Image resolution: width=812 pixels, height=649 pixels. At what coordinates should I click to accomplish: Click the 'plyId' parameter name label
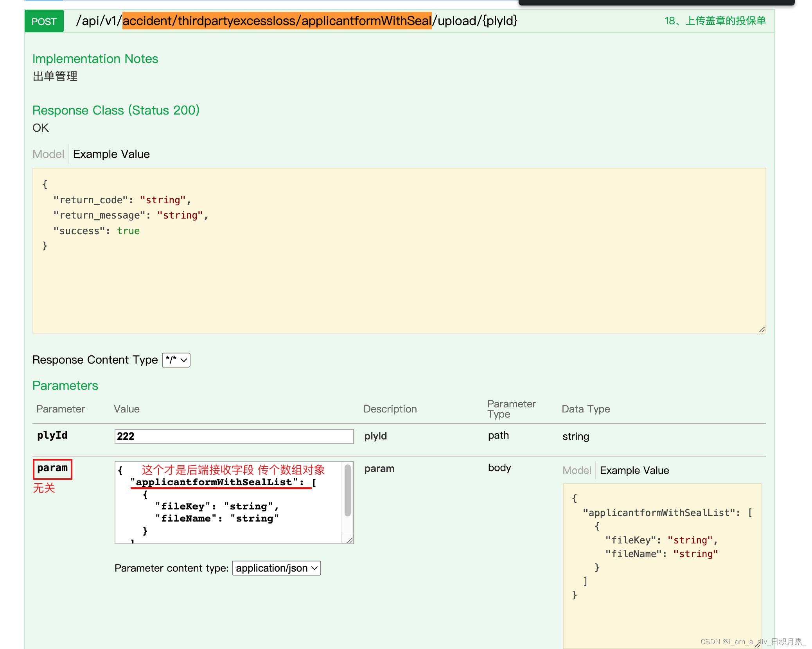pos(52,436)
